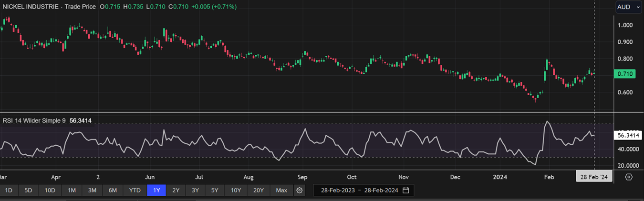Open the time range settings gear
Screen dimensions: 644x201
point(300,191)
